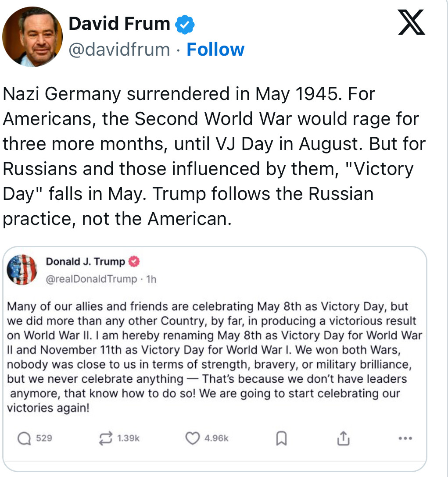Follow David Frum's account
Screen dimensions: 448x477
215,50
